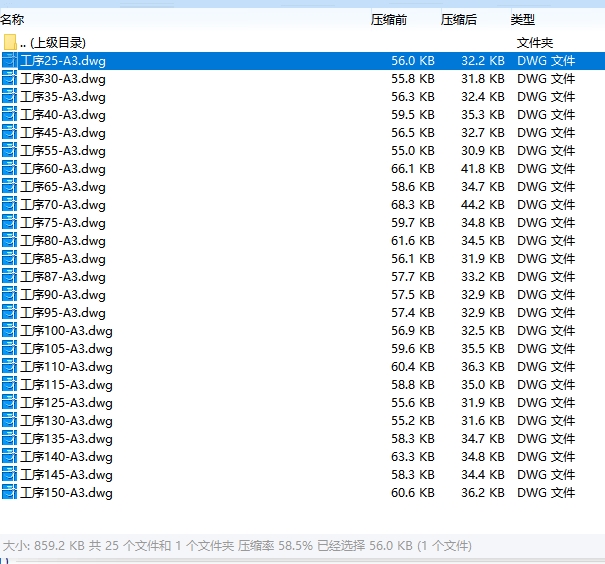Screen dimensions: 605x564
Task: Select file name 工序95-A3.dwg
Action: pos(63,312)
